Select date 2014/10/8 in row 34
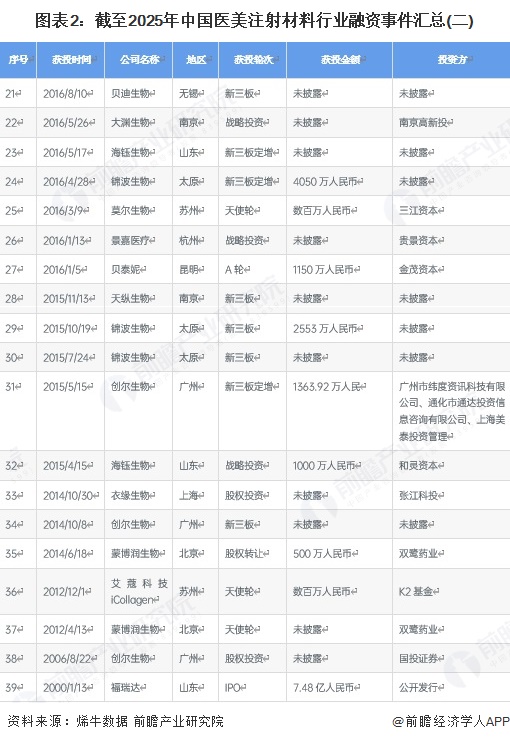Screen dimensions: 510x742 (68, 524)
